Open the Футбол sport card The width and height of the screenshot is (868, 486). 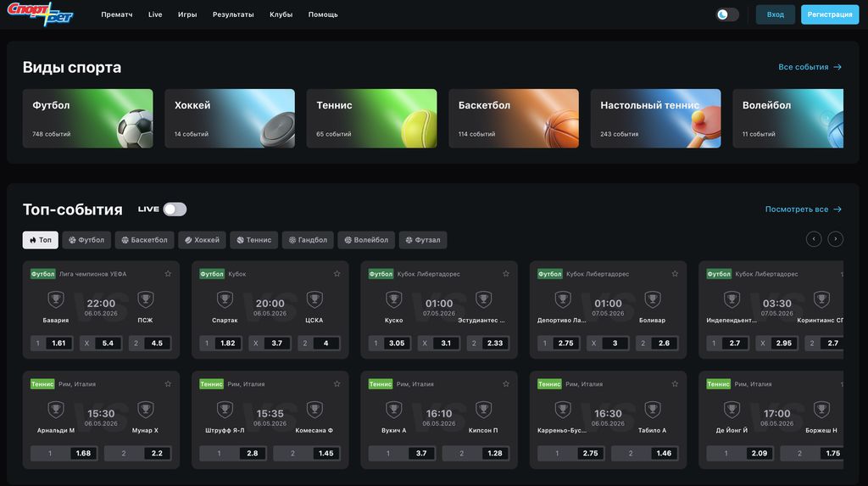(87, 119)
